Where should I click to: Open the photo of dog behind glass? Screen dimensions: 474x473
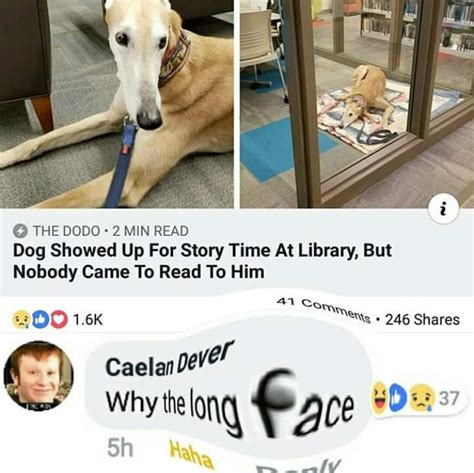click(x=357, y=104)
